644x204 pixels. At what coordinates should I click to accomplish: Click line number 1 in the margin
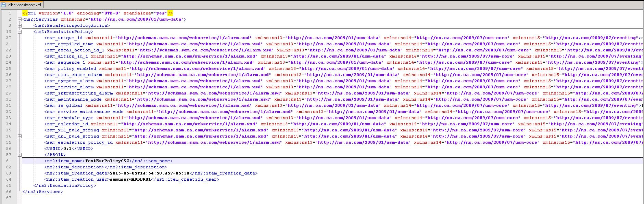pyautogui.click(x=10, y=13)
